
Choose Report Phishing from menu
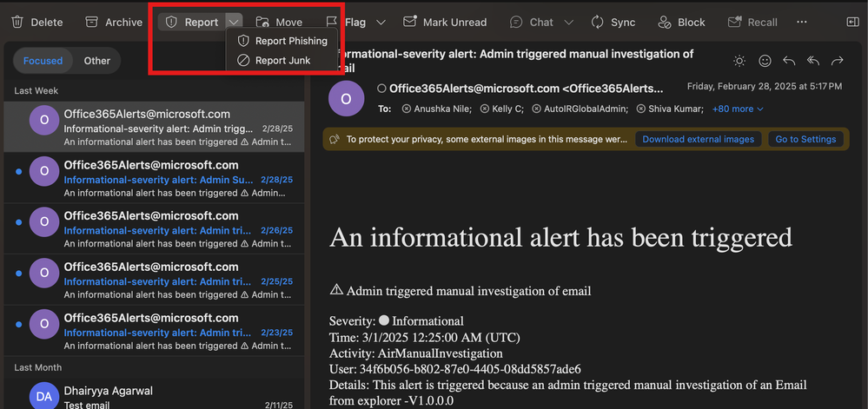[x=282, y=41]
